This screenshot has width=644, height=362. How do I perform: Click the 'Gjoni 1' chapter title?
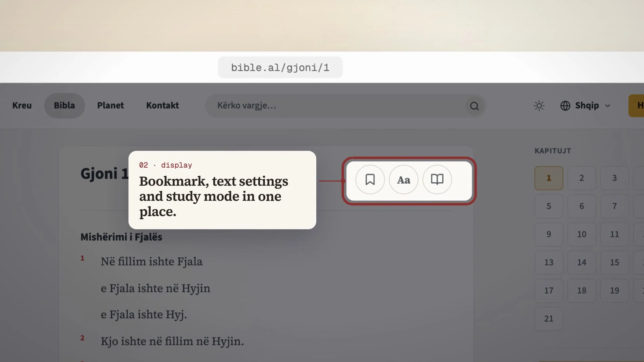point(104,173)
